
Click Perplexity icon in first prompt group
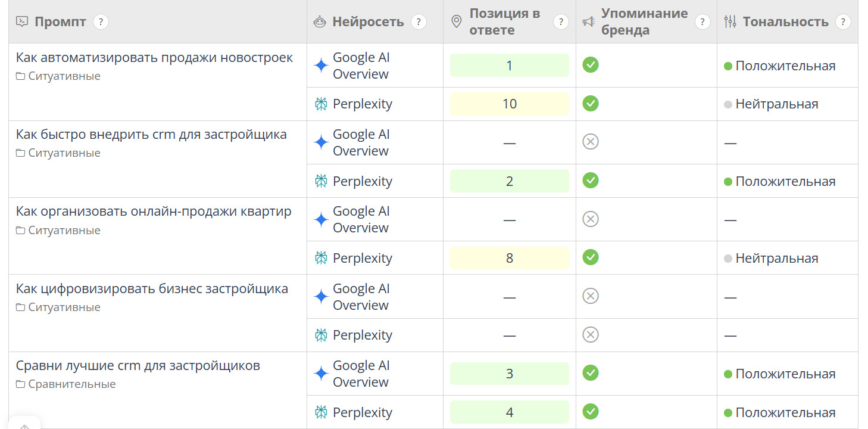pos(321,104)
